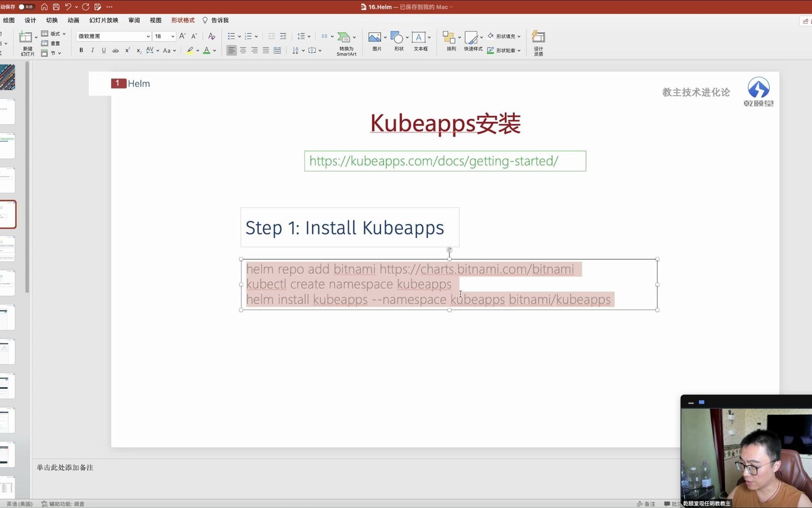Apply Subscript formatting
The height and width of the screenshot is (508, 812).
(x=139, y=50)
